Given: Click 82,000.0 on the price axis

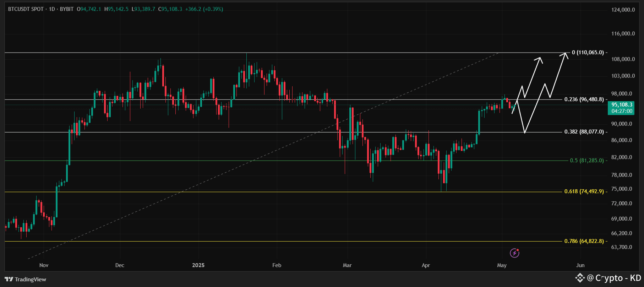Looking at the screenshot, I should point(622,157).
